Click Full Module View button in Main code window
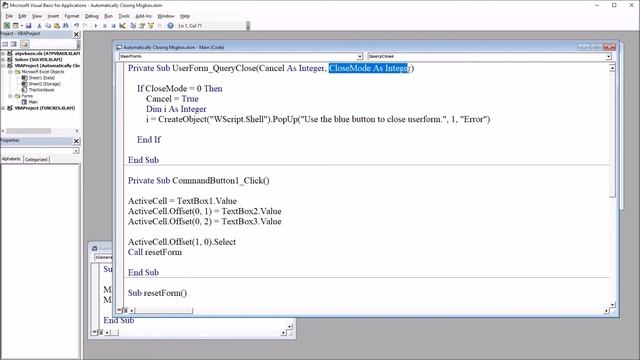This screenshot has height=360, width=640. [125, 310]
